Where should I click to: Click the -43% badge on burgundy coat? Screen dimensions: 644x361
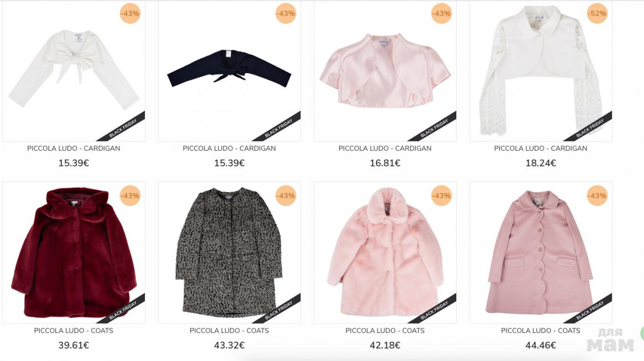coord(130,196)
